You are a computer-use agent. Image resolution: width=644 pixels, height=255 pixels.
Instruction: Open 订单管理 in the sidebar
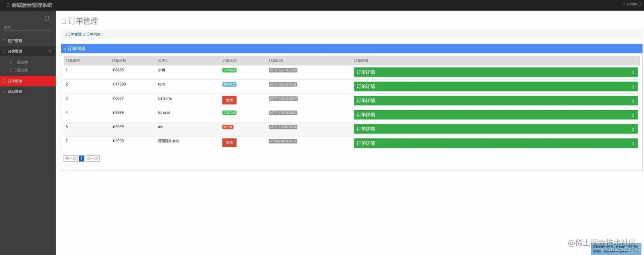tap(28, 81)
